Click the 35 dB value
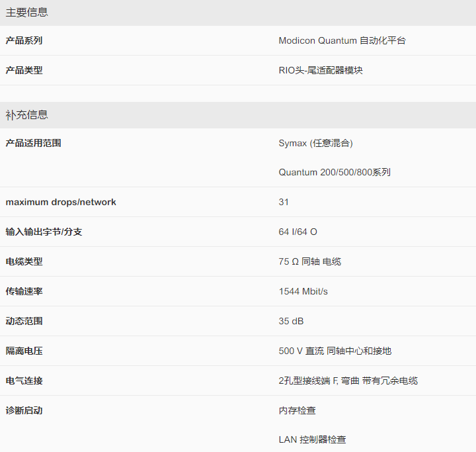The width and height of the screenshot is (476, 452). (291, 321)
